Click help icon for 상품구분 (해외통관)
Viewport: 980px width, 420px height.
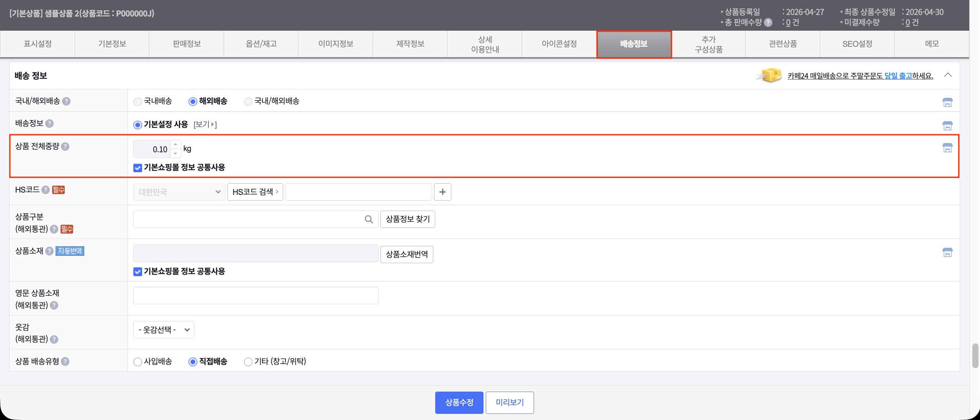[54, 229]
